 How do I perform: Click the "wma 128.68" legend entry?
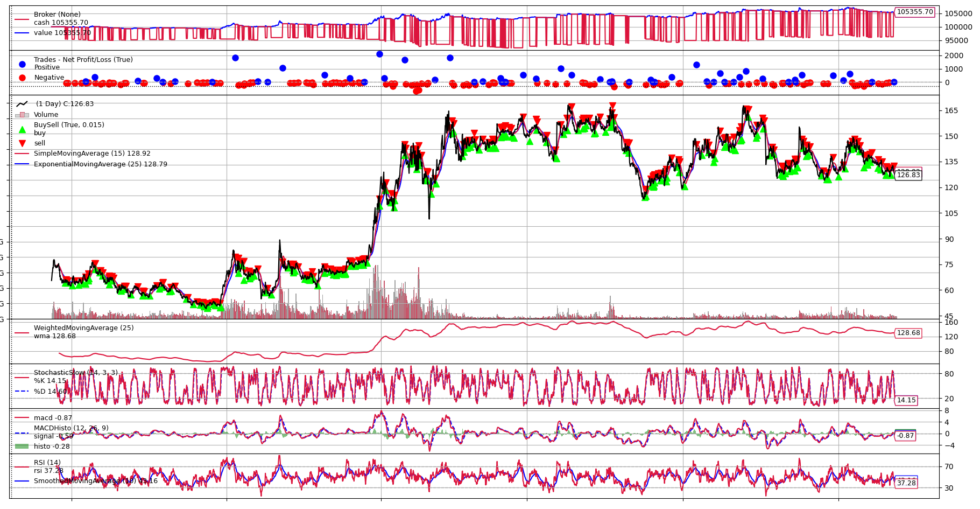[55, 336]
